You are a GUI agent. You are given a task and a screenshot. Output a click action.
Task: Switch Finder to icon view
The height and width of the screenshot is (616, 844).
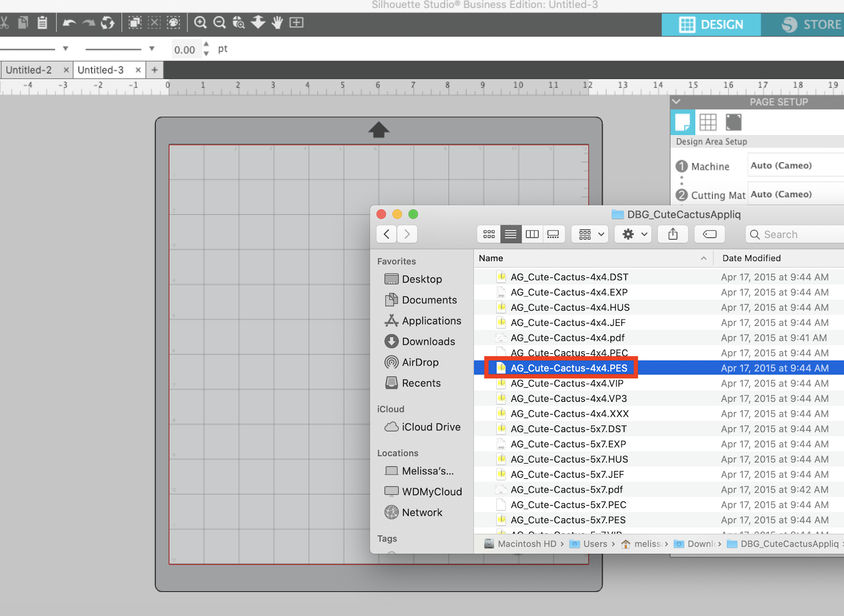(x=488, y=234)
